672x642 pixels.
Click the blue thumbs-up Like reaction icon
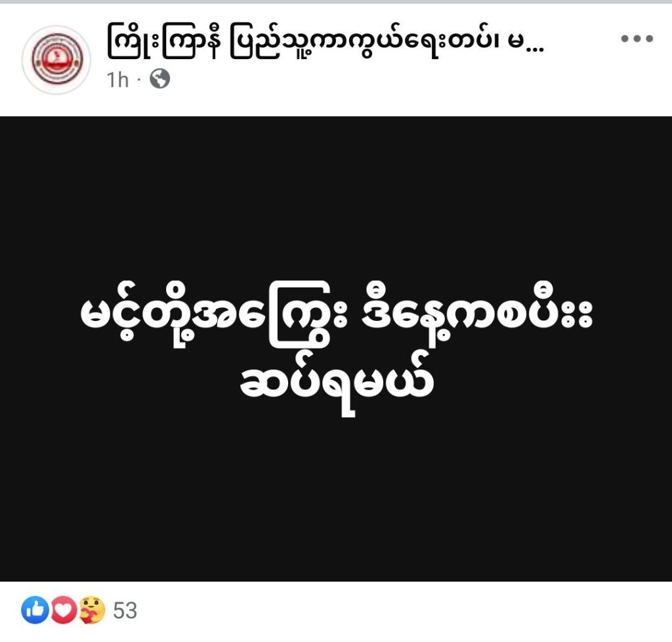[35, 610]
